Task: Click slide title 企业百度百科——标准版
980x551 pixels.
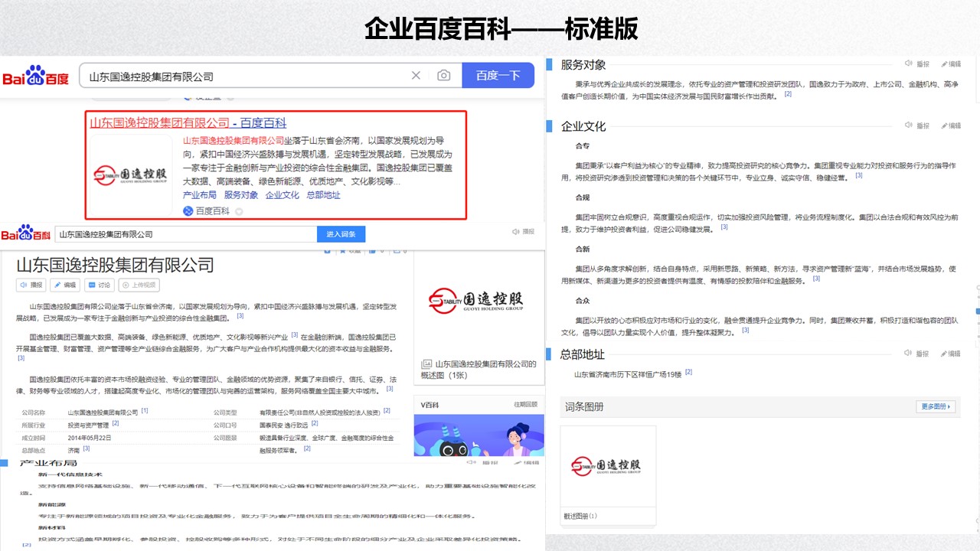Action: click(501, 28)
